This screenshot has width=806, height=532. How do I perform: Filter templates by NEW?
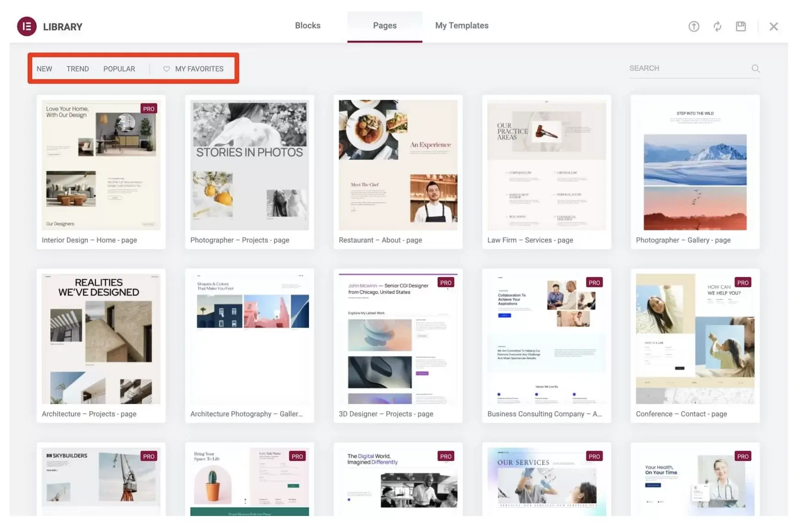click(44, 69)
